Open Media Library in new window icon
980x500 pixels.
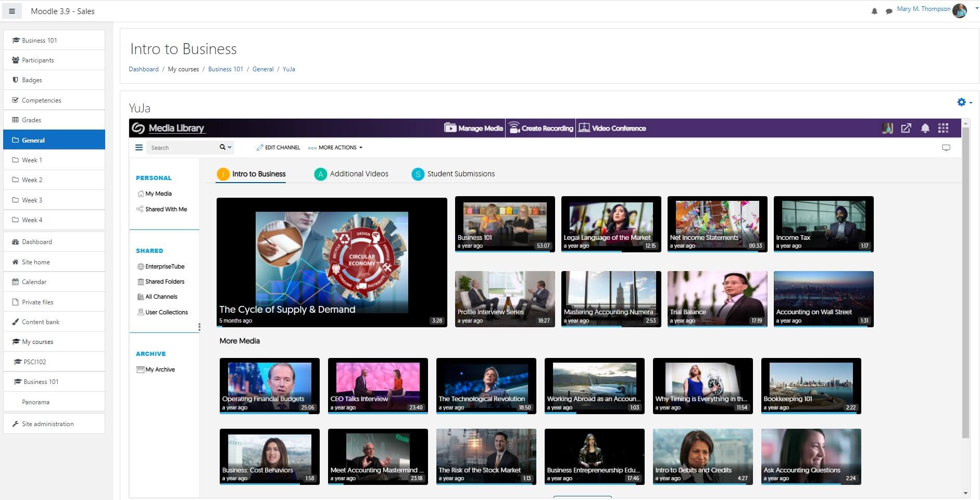point(906,128)
